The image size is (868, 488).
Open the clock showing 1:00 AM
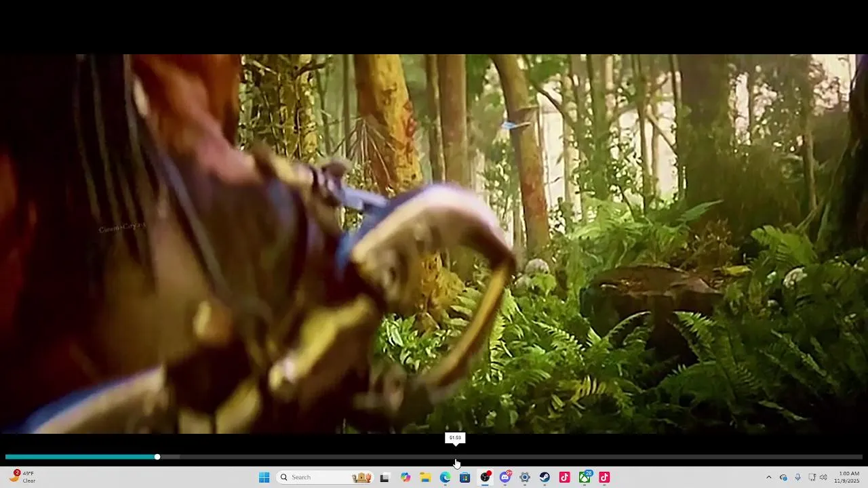pos(848,477)
